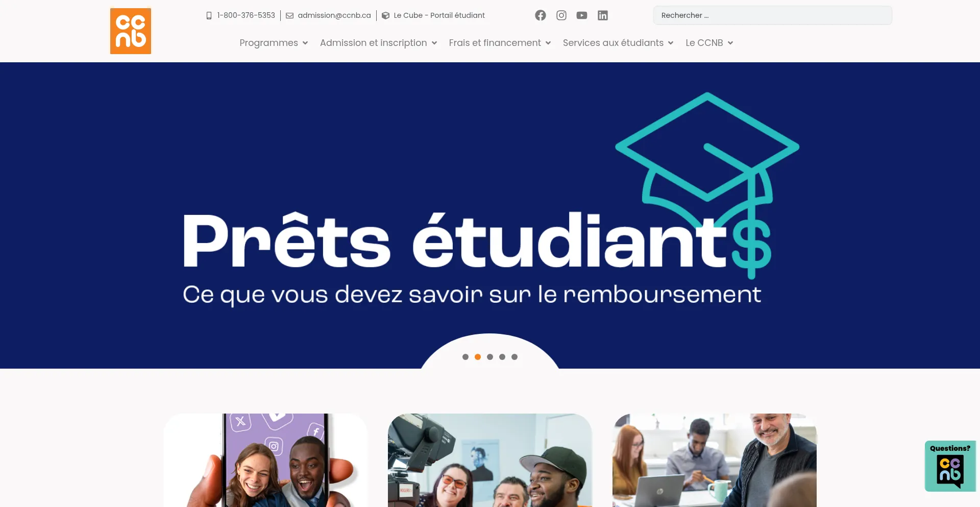Open the Instagram icon link
The width and height of the screenshot is (980, 507).
click(x=561, y=15)
